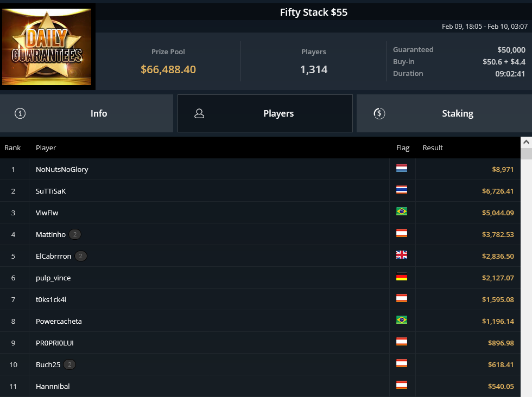Screen dimensions: 532x397
Task: Click the UK flag for ElCabrrron
Action: (x=402, y=255)
